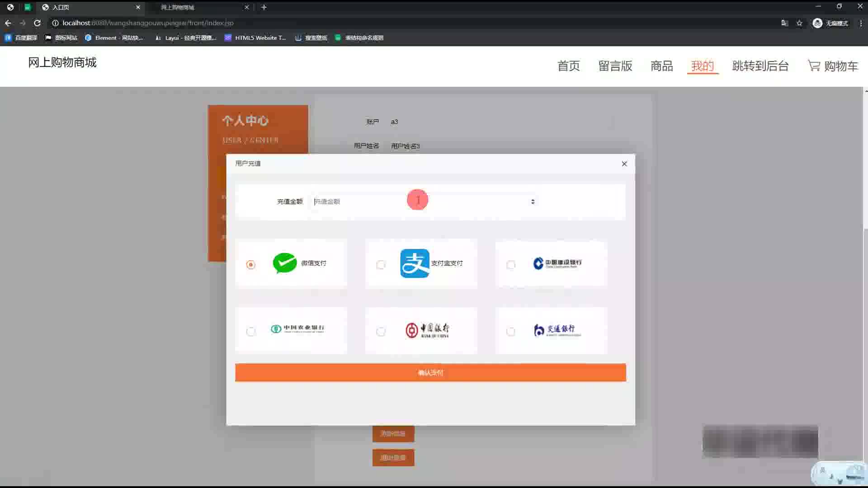Open the 我的 navigation item
This screenshot has height=488, width=868.
[x=703, y=66]
